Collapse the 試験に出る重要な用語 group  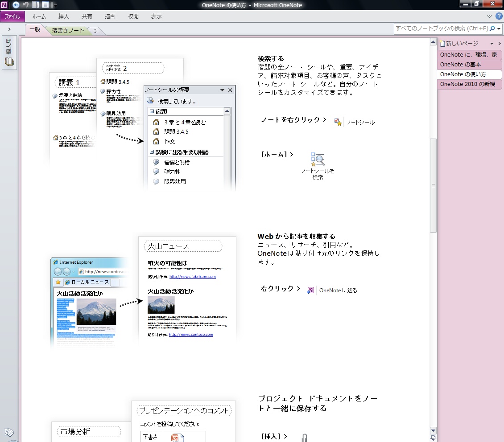click(152, 152)
